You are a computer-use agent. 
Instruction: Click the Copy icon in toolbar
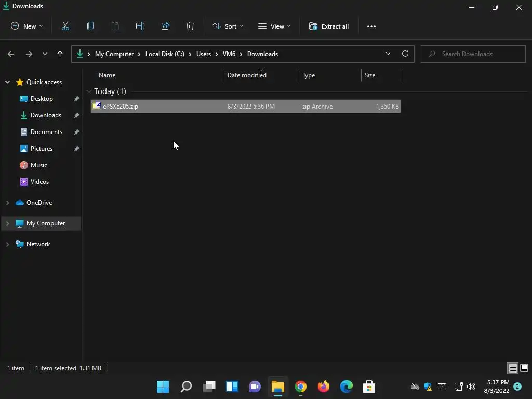point(90,26)
